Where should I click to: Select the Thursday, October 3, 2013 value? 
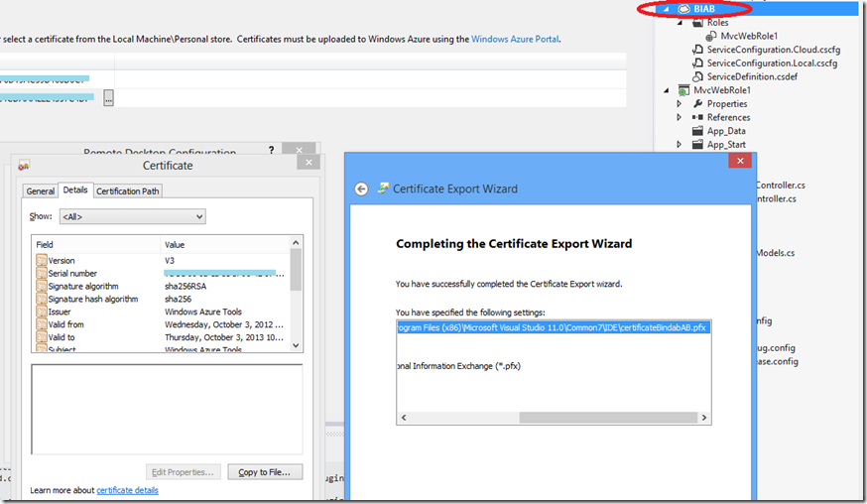[x=224, y=337]
